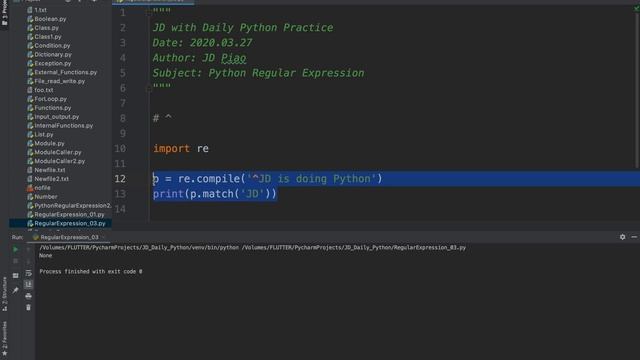The width and height of the screenshot is (640, 360).
Task: Open the Structure side tool tab
Action: coord(4,294)
